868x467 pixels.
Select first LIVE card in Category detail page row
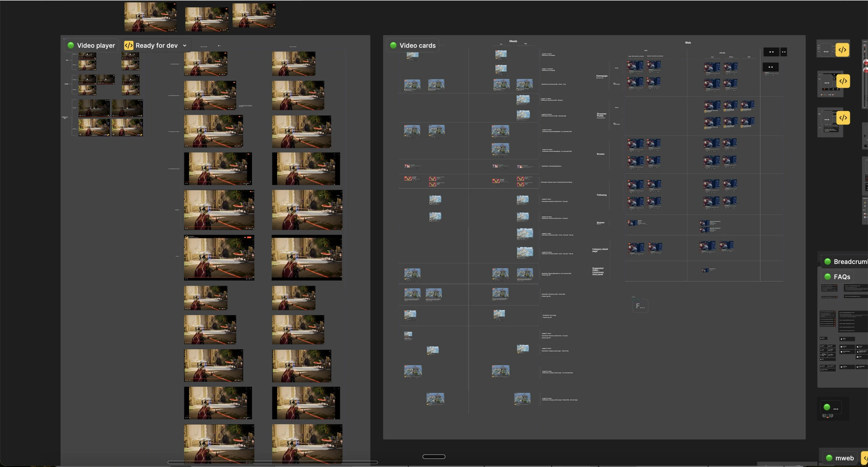636,249
